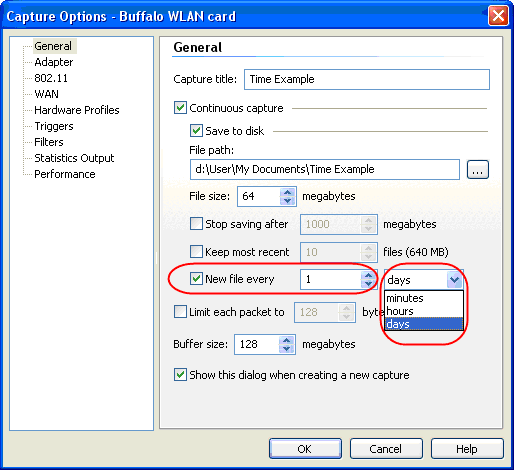Confirm settings with the OK button
Screen dimensions: 514x470
pyautogui.click(x=305, y=449)
